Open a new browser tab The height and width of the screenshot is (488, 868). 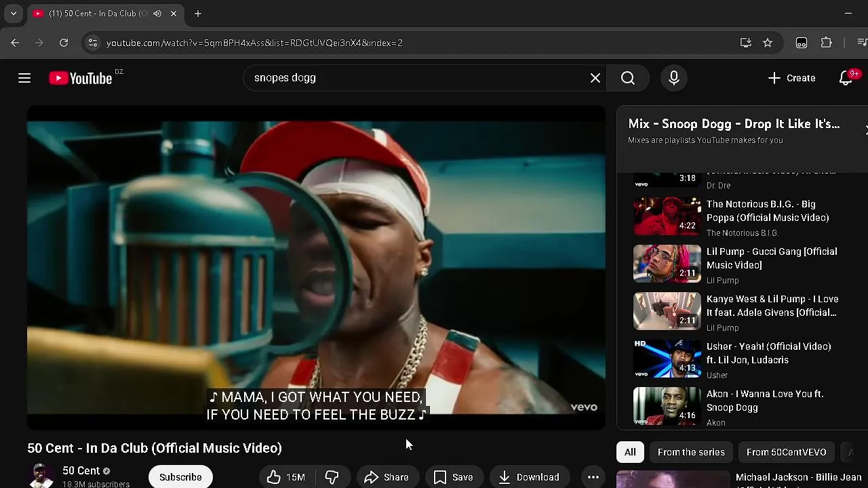197,14
